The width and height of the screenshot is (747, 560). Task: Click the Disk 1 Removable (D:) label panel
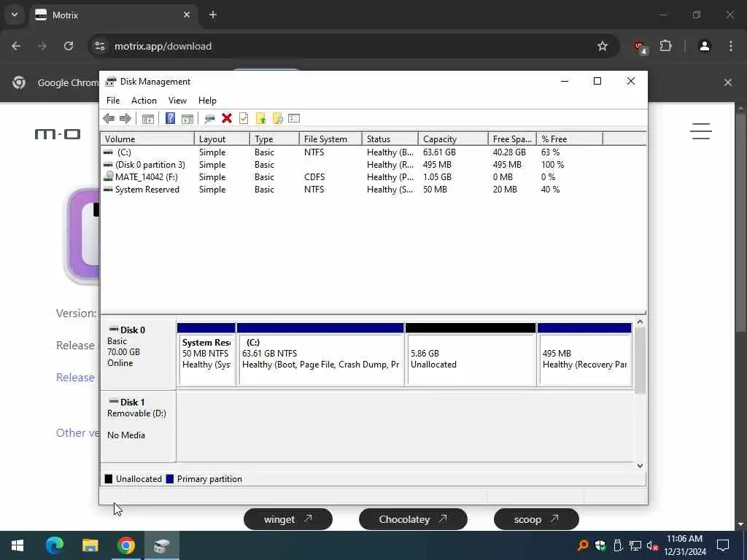point(138,426)
